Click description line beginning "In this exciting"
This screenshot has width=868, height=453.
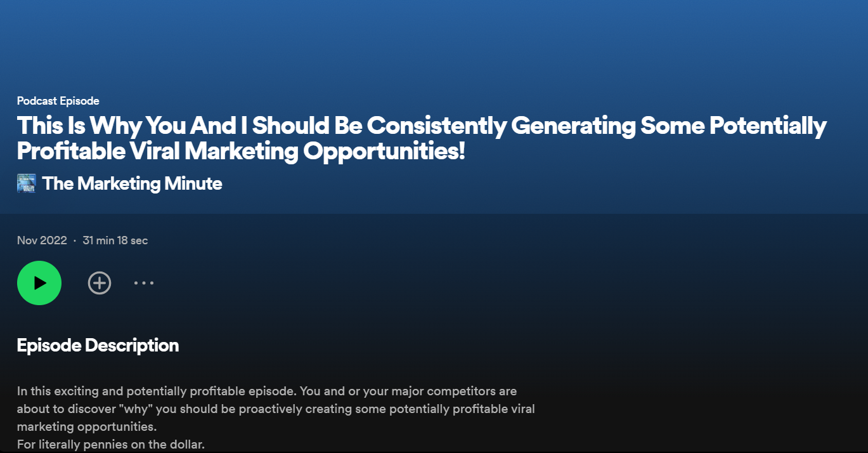click(x=266, y=391)
